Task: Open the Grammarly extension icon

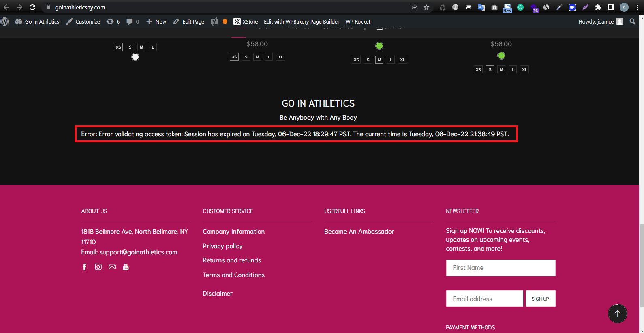Action: (x=520, y=7)
